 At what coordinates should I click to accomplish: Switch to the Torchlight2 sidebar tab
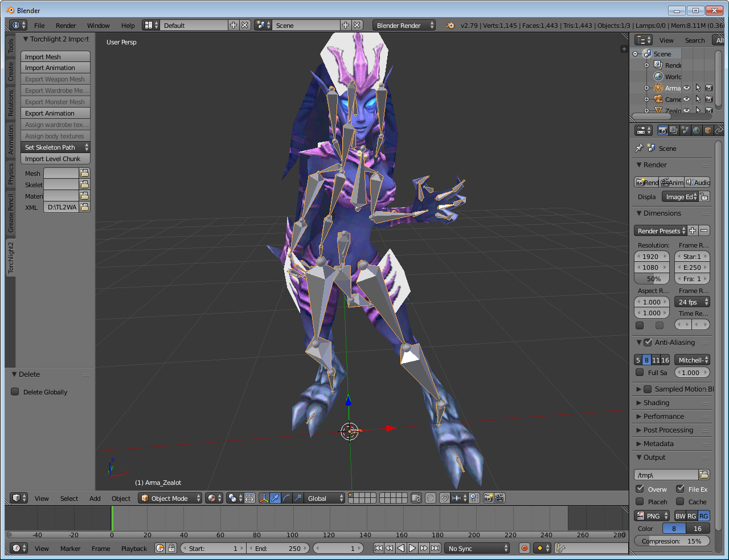10,257
